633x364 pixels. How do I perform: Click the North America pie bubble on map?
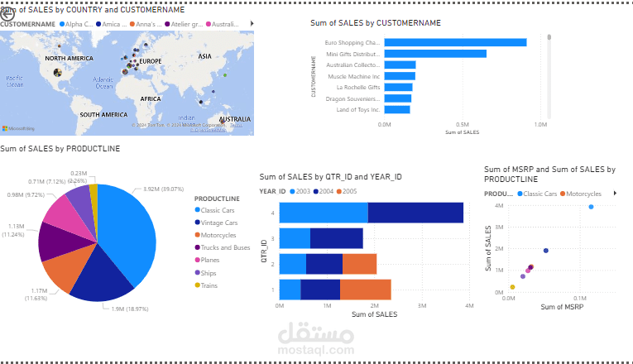click(x=58, y=73)
